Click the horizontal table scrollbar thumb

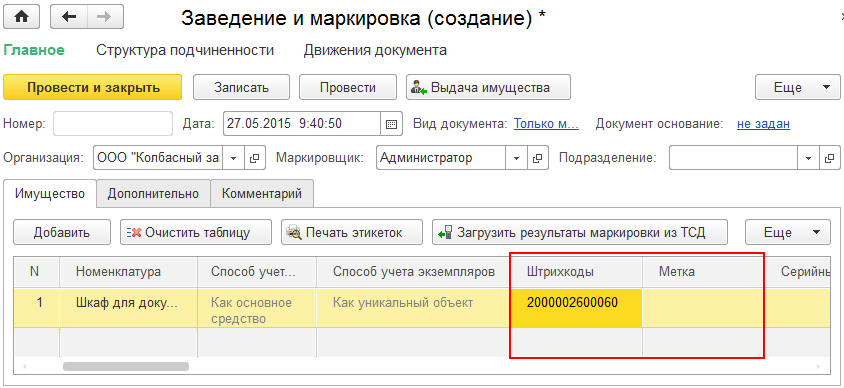126,366
